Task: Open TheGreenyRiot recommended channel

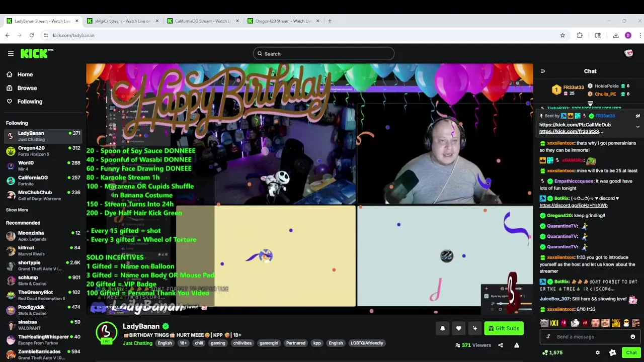Action: coord(43,295)
